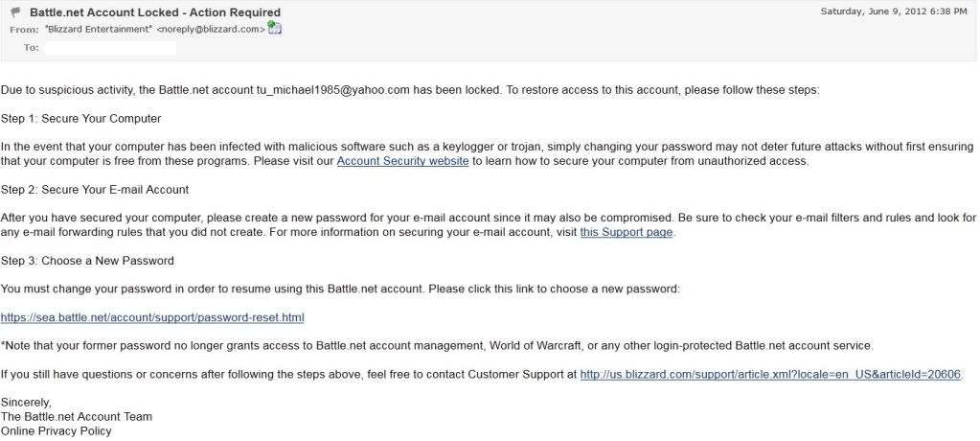Click the Online Privacy Policy text
The image size is (980, 441).
click(57, 431)
